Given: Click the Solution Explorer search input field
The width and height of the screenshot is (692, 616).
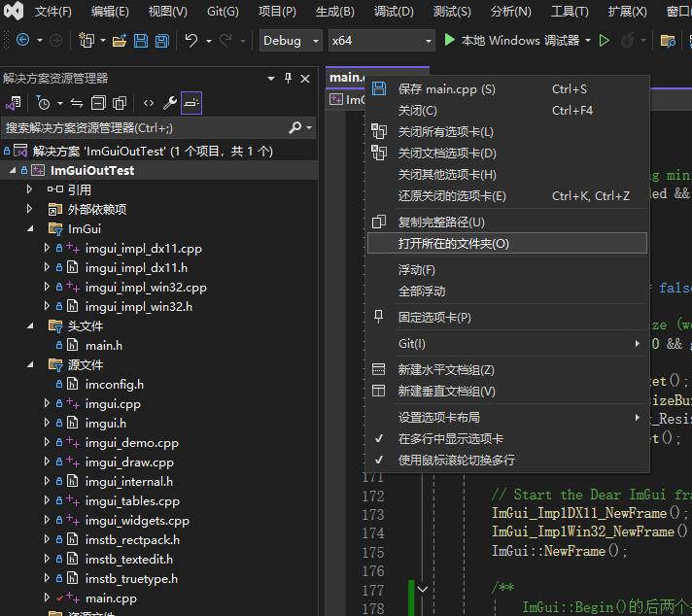Looking at the screenshot, I should click(x=145, y=128).
